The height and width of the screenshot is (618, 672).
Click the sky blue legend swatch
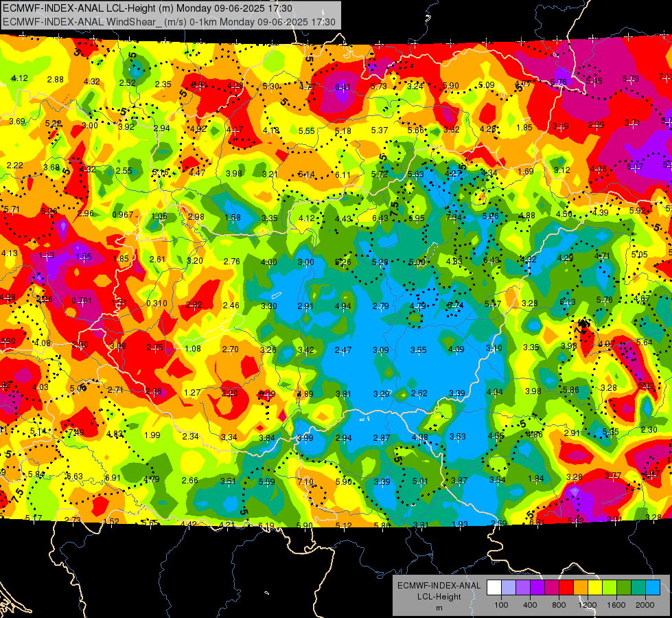coord(653,588)
